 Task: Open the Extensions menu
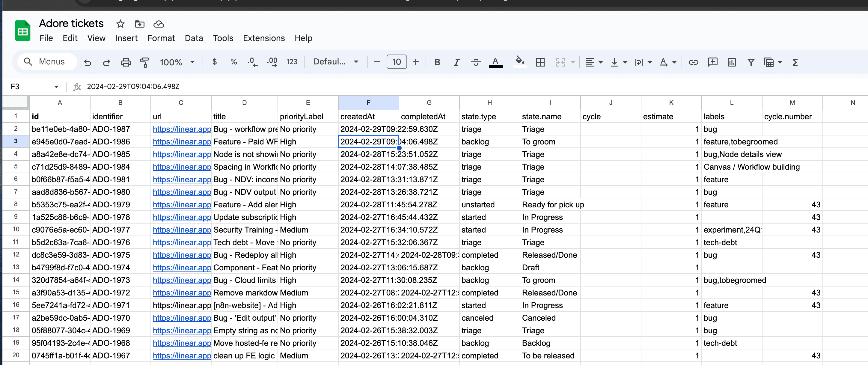click(264, 38)
